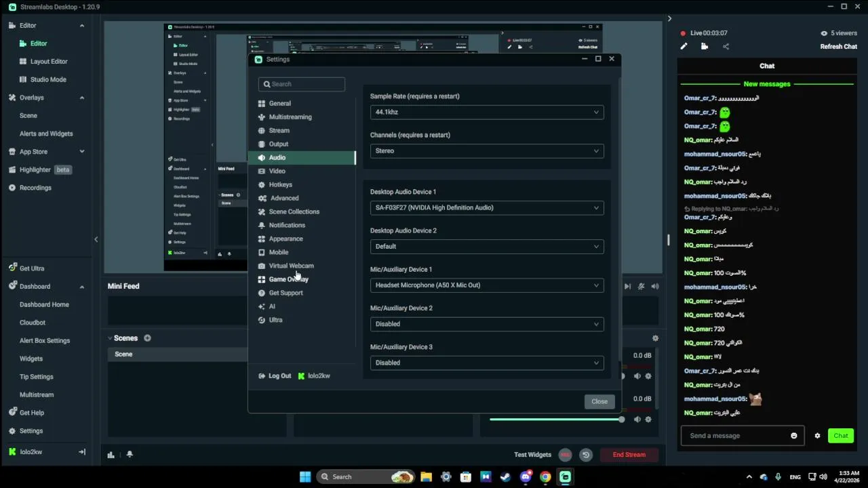The width and height of the screenshot is (868, 488).
Task: Open the Desktop Audio Device 1 dropdown
Action: coord(487,208)
